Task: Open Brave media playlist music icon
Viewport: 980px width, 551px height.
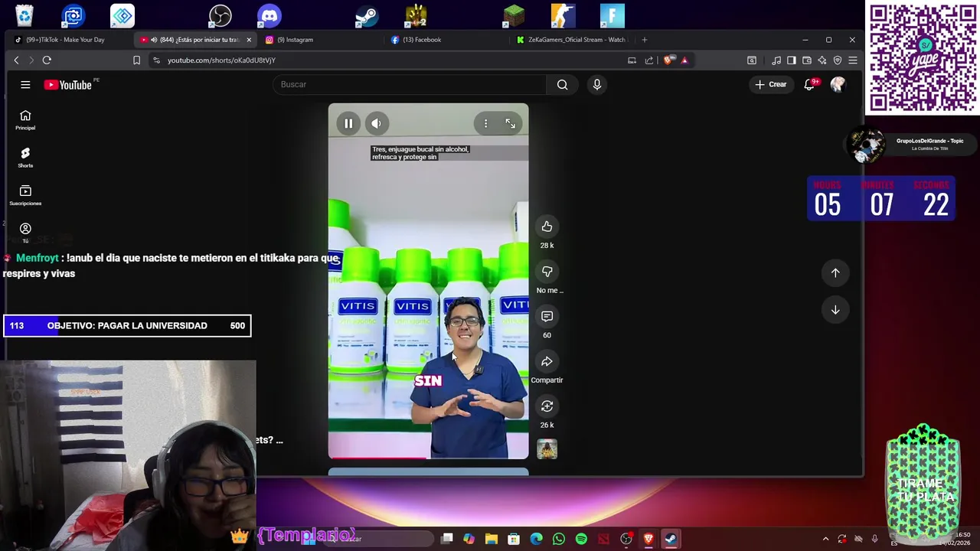Action: 776,60
